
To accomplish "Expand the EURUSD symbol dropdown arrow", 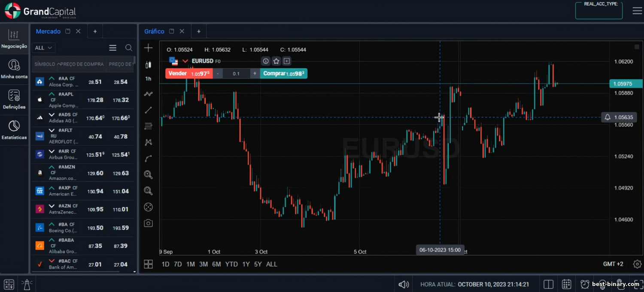I will coord(185,61).
